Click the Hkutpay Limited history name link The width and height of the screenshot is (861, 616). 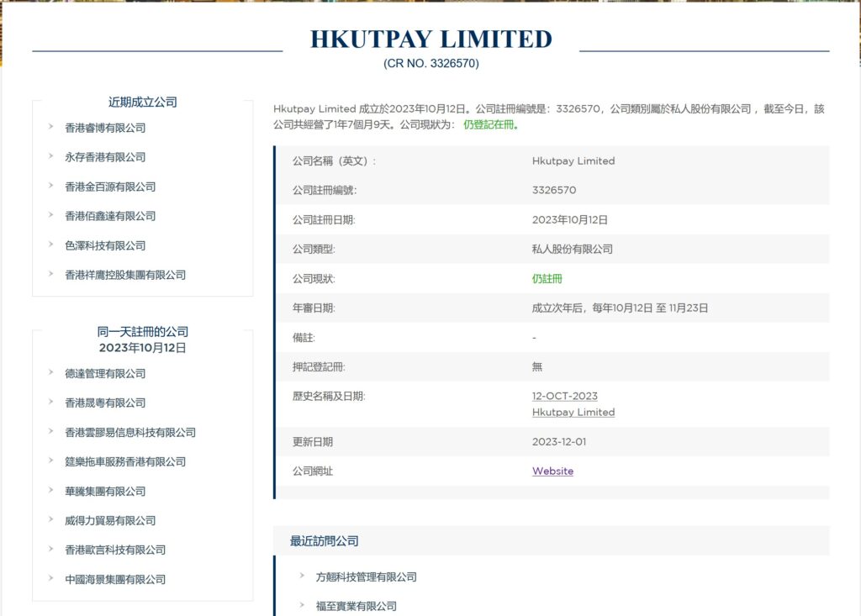point(573,412)
